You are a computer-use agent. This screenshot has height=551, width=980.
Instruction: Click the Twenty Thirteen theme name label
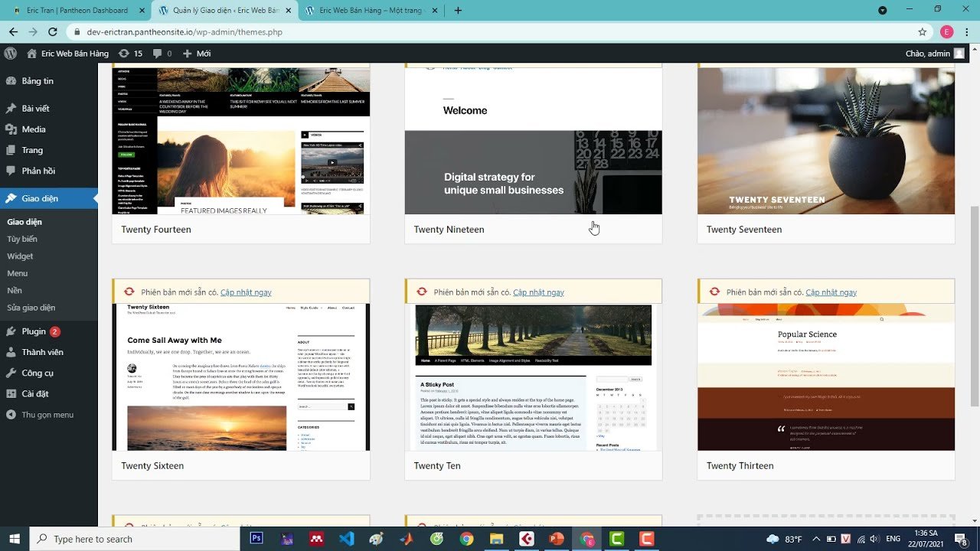click(740, 466)
